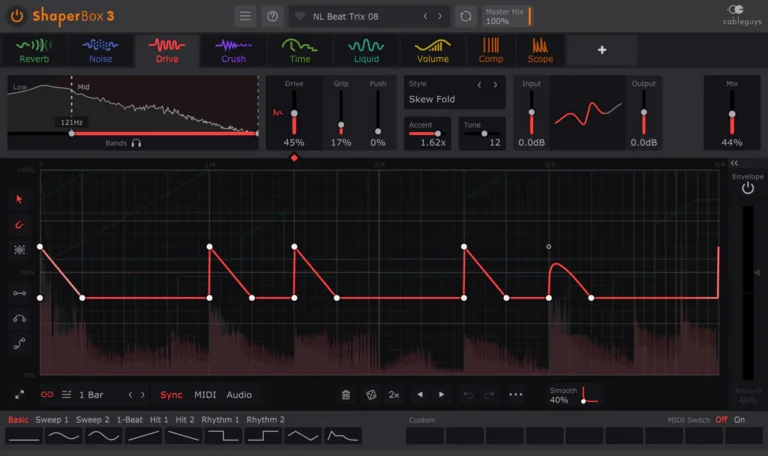
Task: Toggle the ShaperBox power button
Action: click(17, 16)
